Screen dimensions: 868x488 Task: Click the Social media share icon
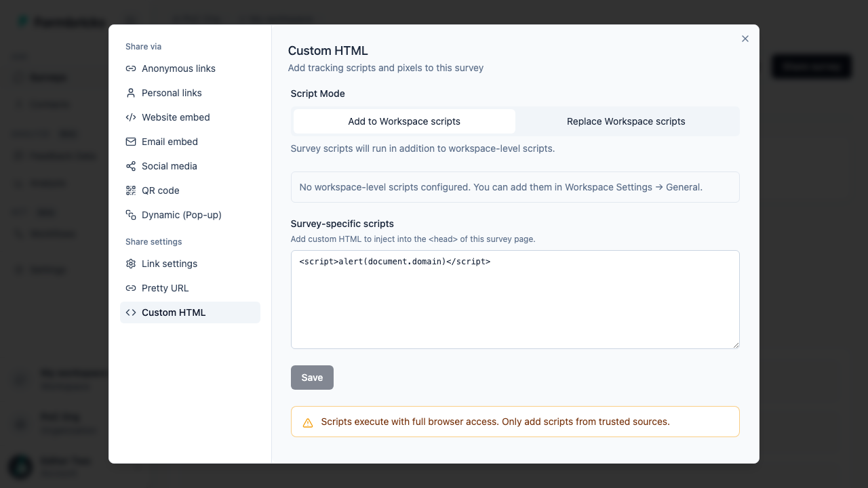tap(131, 166)
